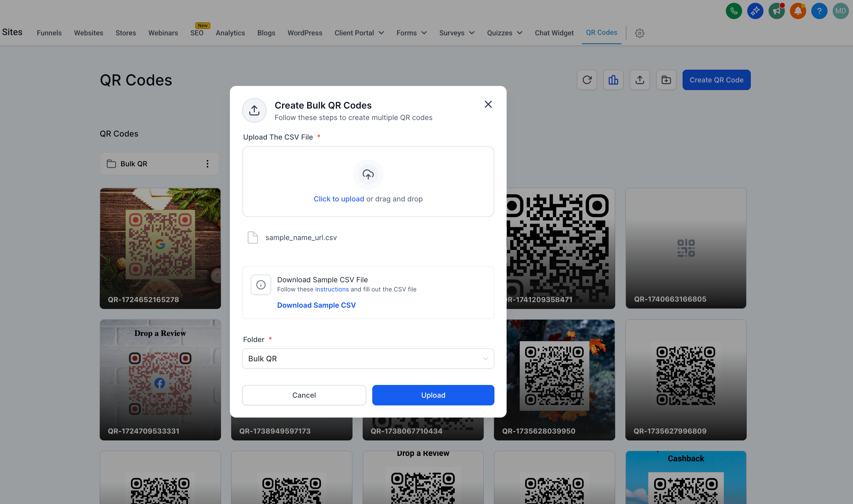The image size is (853, 504).
Task: Open the announcements megaphone icon
Action: (x=776, y=11)
